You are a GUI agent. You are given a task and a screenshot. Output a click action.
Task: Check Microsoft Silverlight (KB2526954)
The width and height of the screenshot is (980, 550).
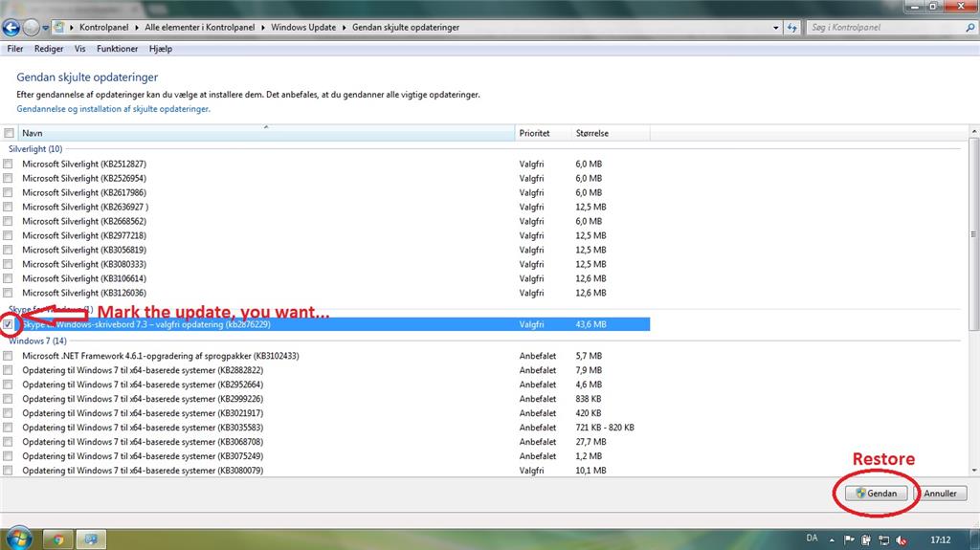click(x=8, y=178)
